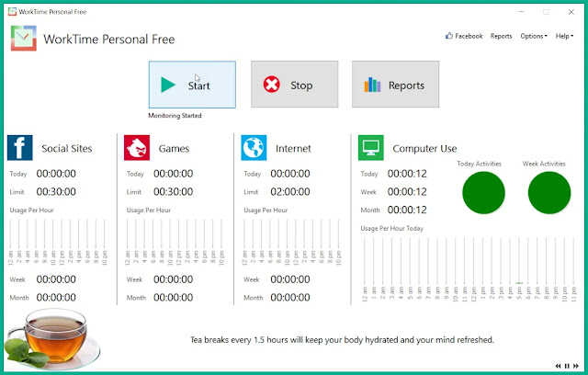Expand the Help menu
This screenshot has height=375, width=588.
point(564,36)
